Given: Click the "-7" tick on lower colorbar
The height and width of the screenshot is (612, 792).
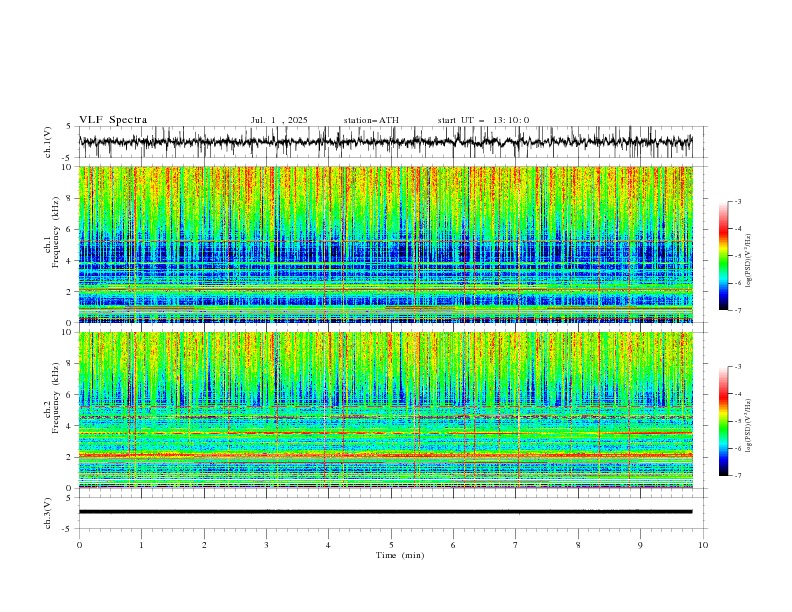Looking at the screenshot, I should [x=738, y=476].
